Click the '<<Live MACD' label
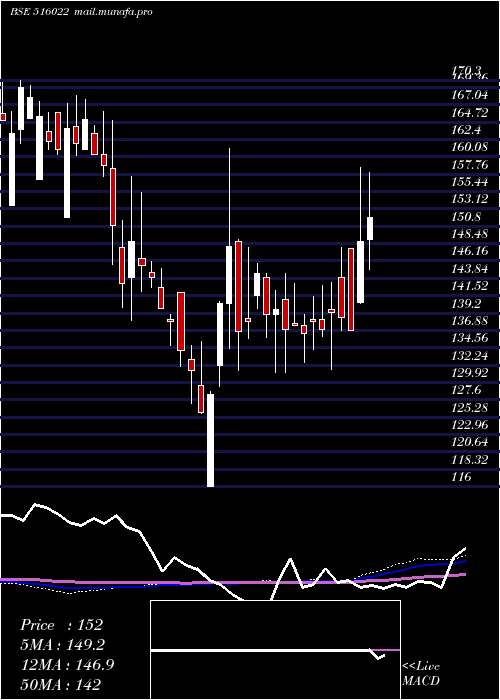The width and height of the screenshot is (500, 700). (421, 674)
